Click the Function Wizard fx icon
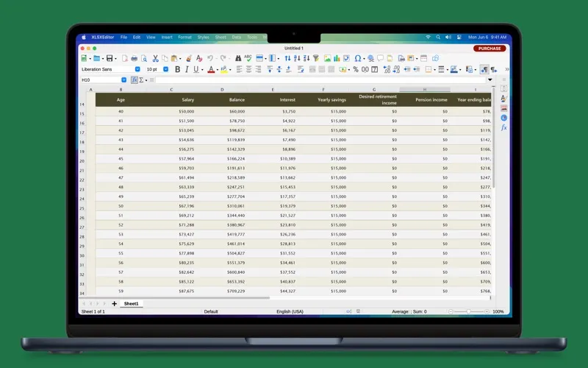 135,80
